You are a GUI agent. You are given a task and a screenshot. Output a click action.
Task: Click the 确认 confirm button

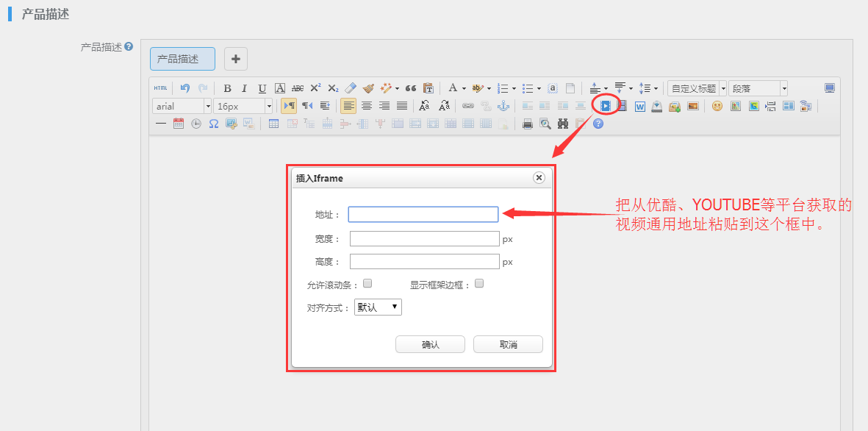(x=430, y=343)
